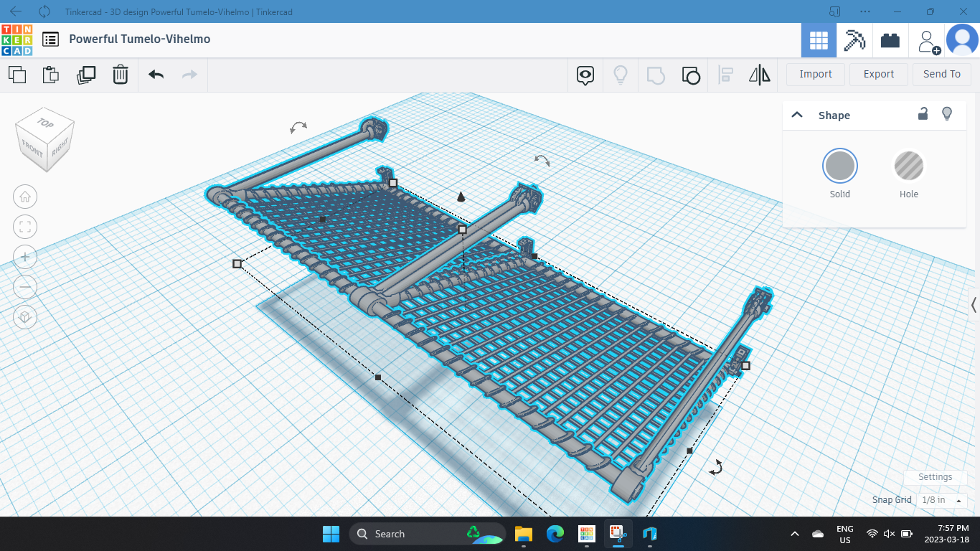980x551 pixels.
Task: Open File Explorer from the taskbar
Action: pyautogui.click(x=524, y=534)
